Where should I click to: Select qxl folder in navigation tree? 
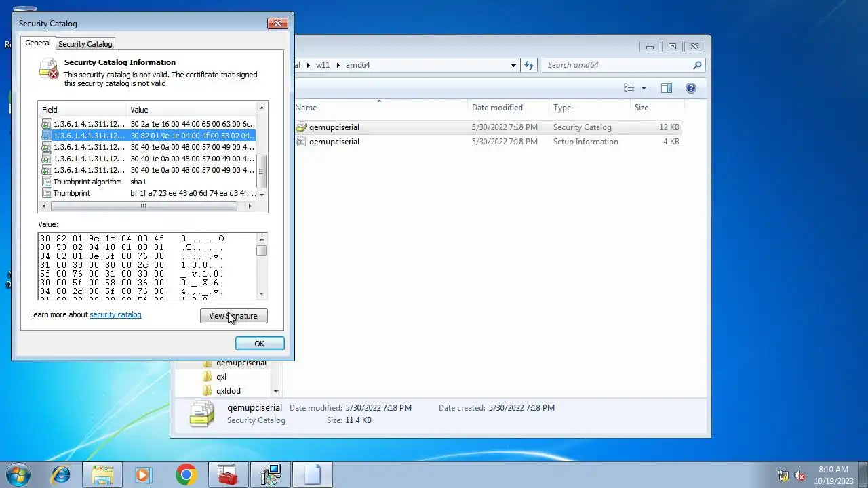[221, 377]
